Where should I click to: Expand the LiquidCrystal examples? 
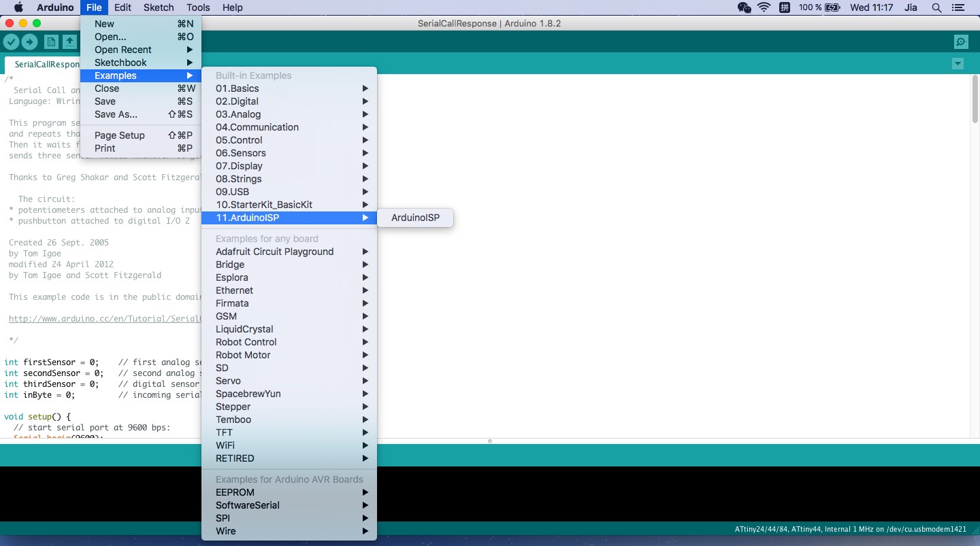[289, 329]
